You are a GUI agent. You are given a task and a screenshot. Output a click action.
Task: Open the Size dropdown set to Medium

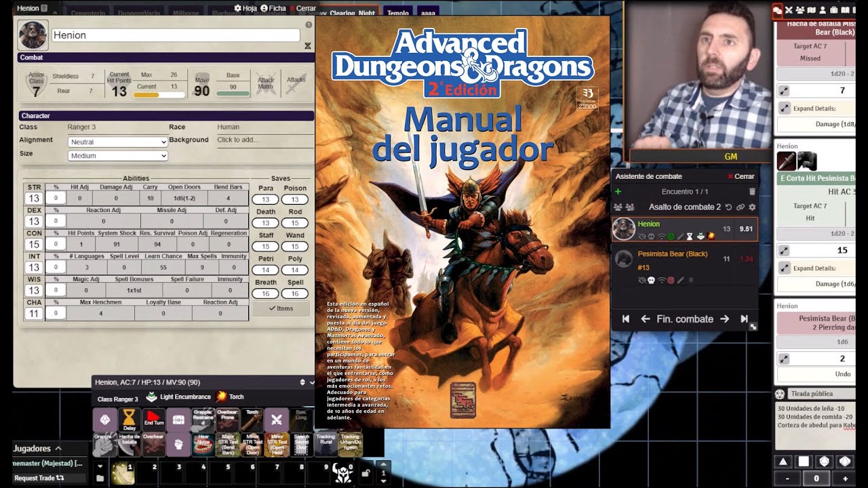pos(118,156)
